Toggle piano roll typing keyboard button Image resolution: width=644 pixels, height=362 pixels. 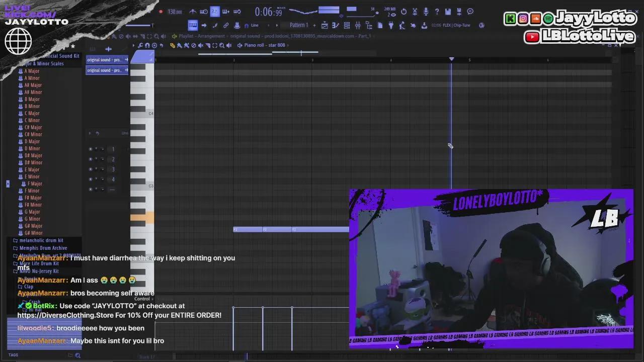(x=193, y=25)
